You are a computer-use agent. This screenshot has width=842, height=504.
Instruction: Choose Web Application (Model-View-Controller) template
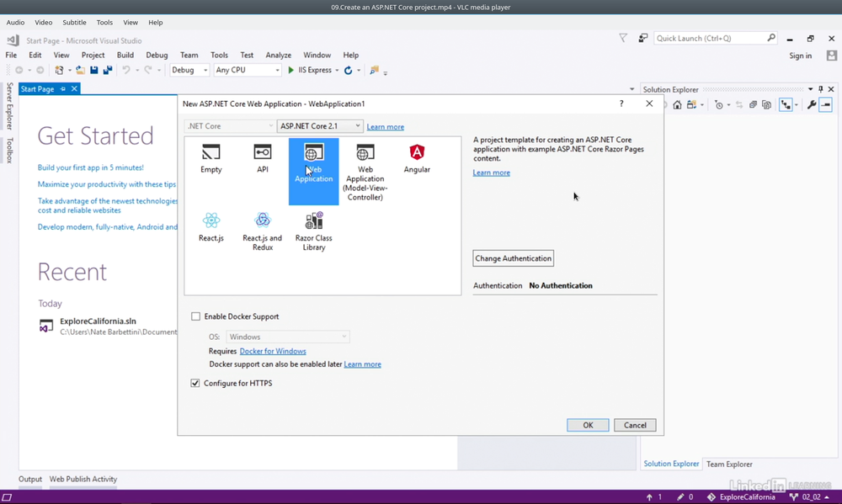(365, 172)
